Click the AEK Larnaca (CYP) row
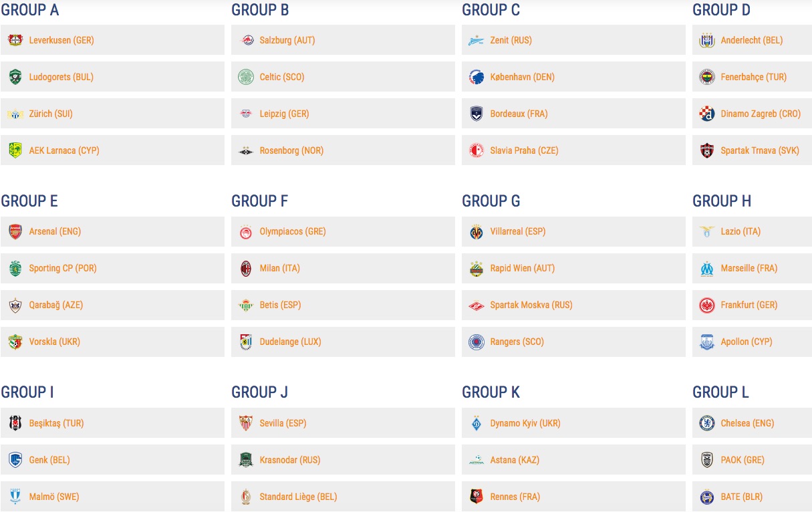Image resolution: width=812 pixels, height=512 pixels. (112, 150)
